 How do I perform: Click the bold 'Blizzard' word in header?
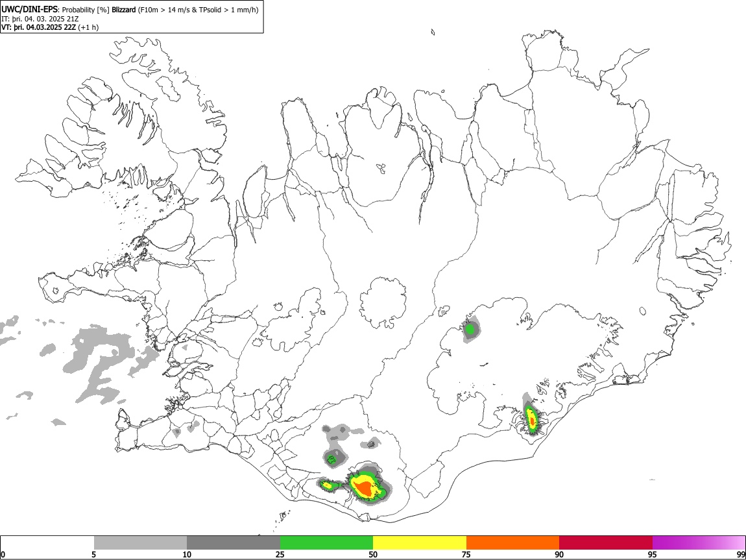pyautogui.click(x=124, y=10)
